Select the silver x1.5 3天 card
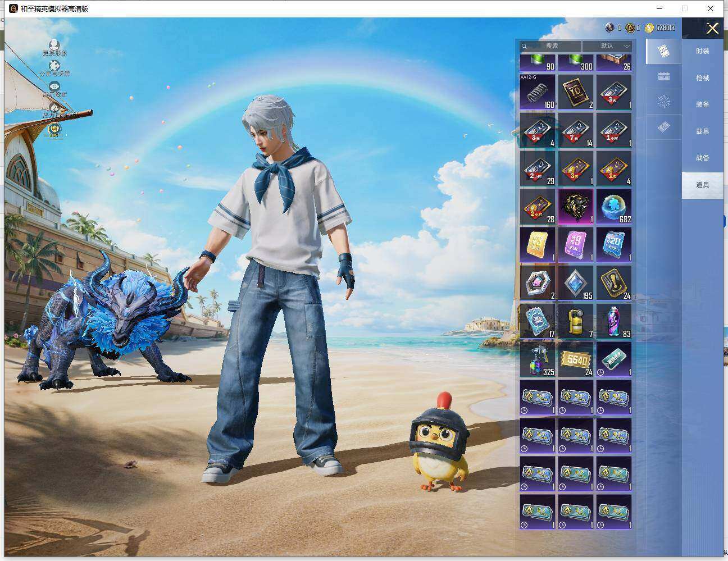 click(x=614, y=92)
